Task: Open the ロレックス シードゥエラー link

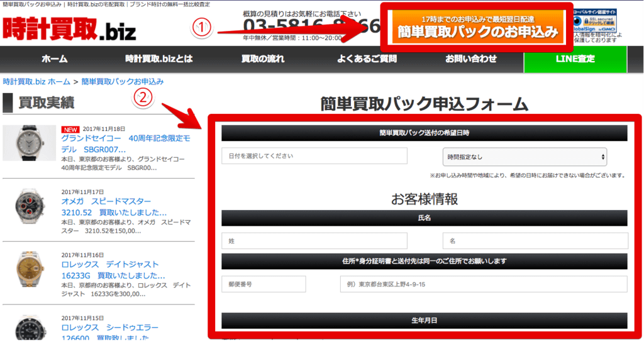Action: pyautogui.click(x=109, y=332)
